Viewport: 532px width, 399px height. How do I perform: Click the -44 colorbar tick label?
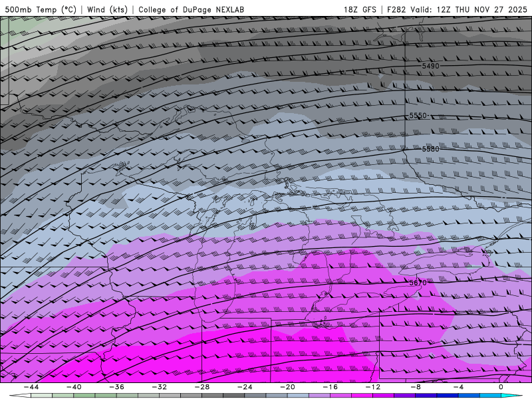(x=31, y=387)
